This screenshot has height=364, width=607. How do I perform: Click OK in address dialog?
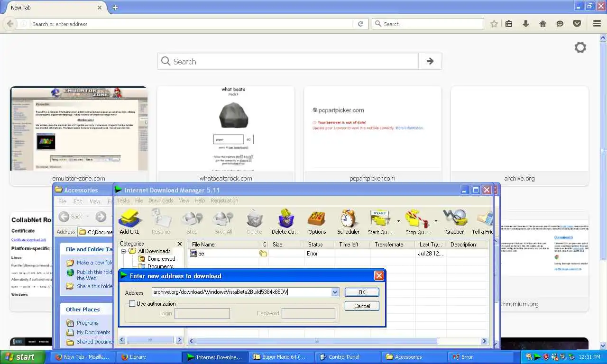[362, 292]
